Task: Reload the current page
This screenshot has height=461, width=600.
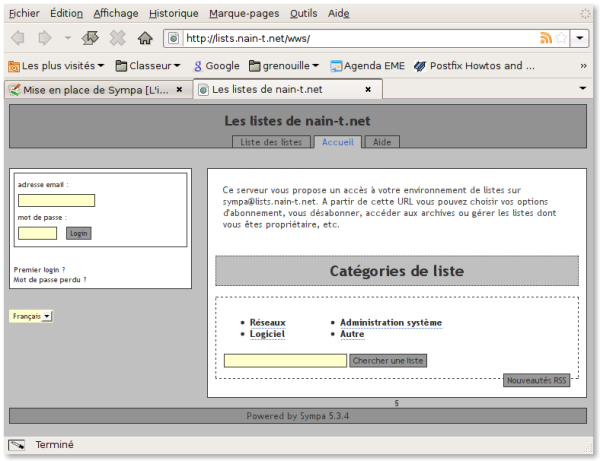Action: click(x=90, y=38)
